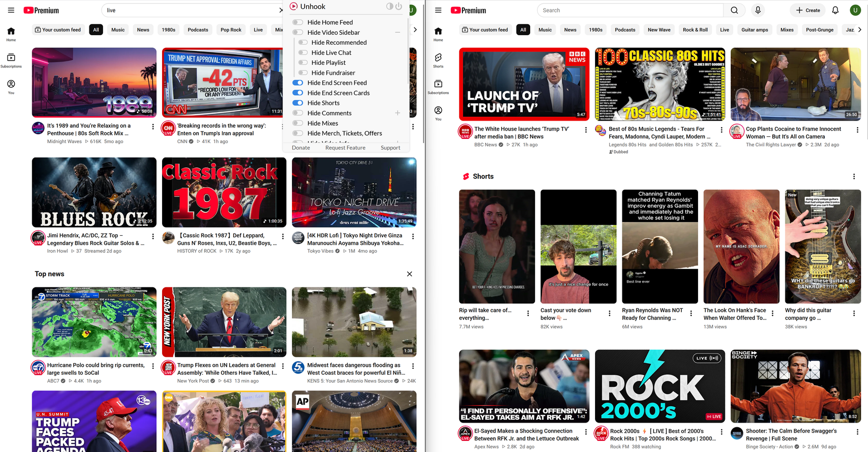Select 1980s chip in left window

point(168,29)
